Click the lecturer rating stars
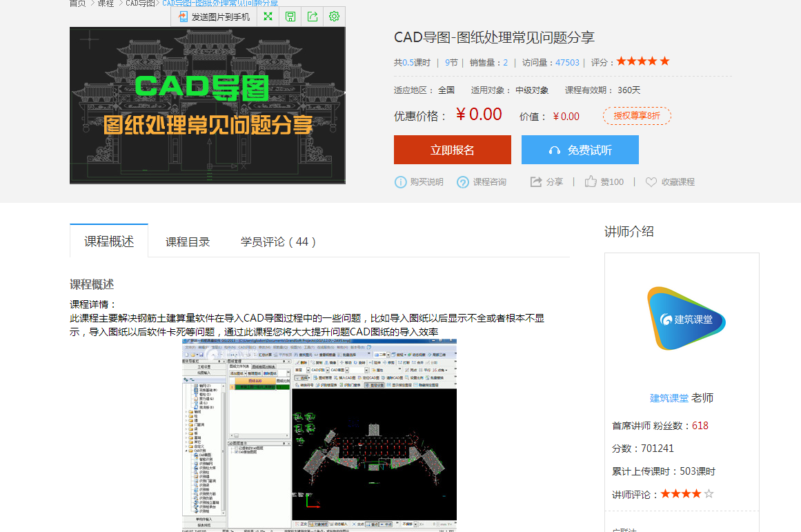Image resolution: width=801 pixels, height=532 pixels. click(686, 493)
